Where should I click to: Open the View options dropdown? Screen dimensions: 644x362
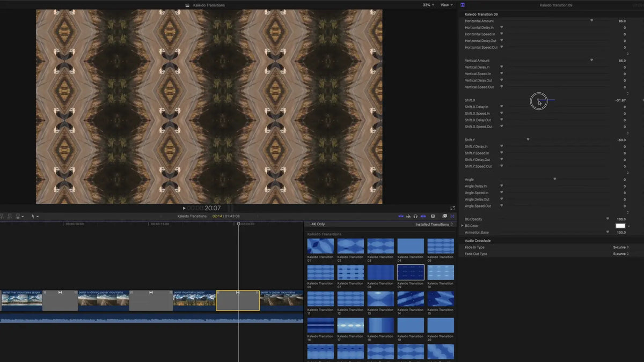(447, 5)
